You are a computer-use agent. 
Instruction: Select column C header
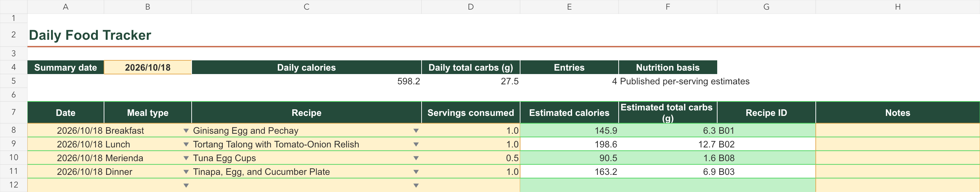[306, 7]
